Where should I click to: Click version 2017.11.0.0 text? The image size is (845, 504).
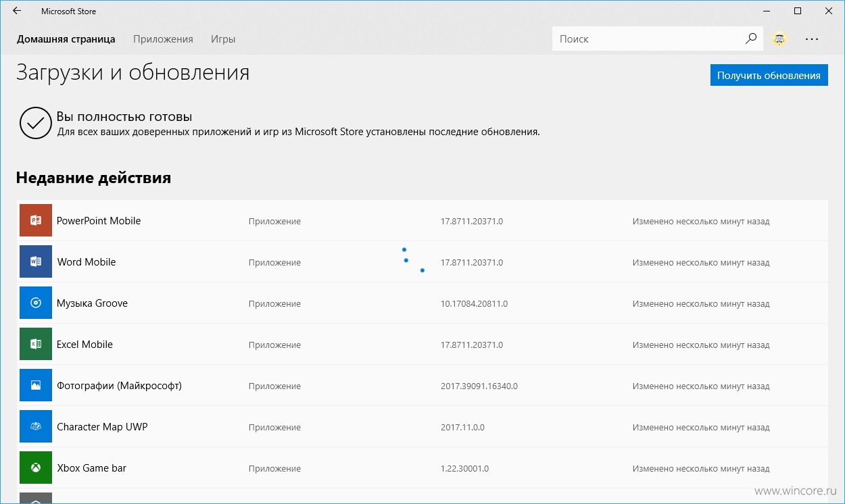tap(462, 428)
